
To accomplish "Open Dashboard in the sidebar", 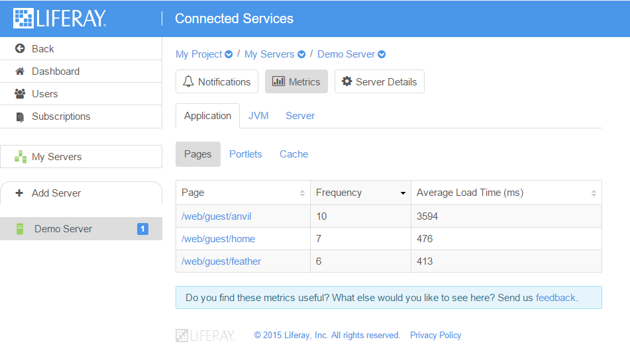I will (81, 71).
